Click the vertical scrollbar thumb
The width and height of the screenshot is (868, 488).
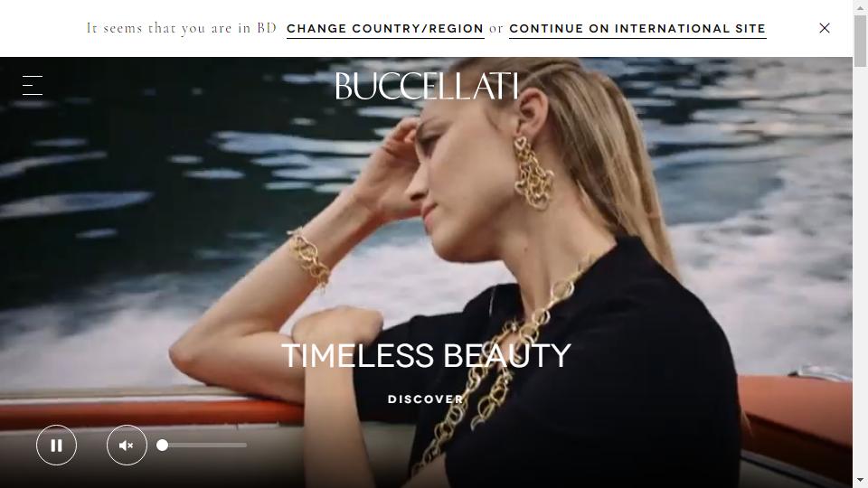pyautogui.click(x=860, y=42)
